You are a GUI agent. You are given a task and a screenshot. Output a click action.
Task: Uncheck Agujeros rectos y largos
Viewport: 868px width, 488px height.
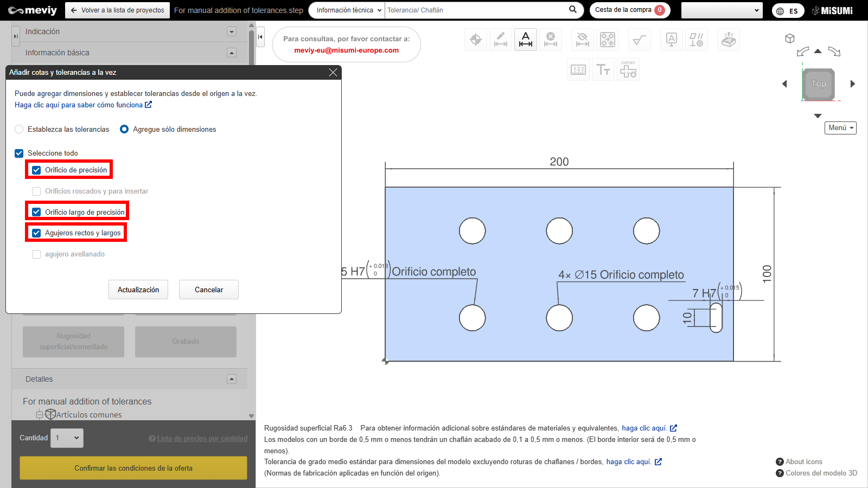pos(36,233)
